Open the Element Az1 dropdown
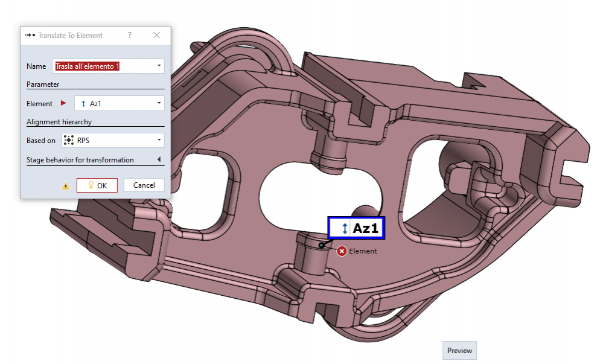This screenshot has width=603, height=364. coord(159,104)
